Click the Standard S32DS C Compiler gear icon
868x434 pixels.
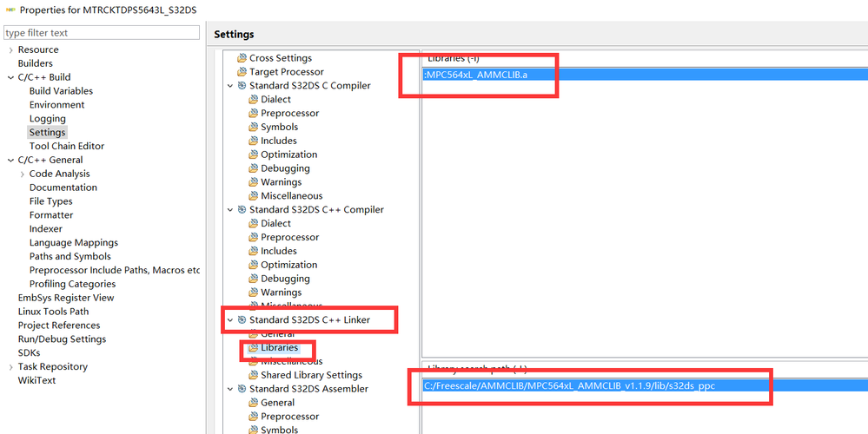click(242, 86)
